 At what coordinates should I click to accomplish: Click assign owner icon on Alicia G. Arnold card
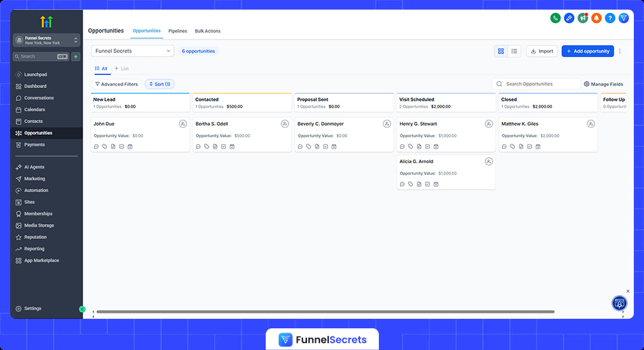[x=489, y=162]
